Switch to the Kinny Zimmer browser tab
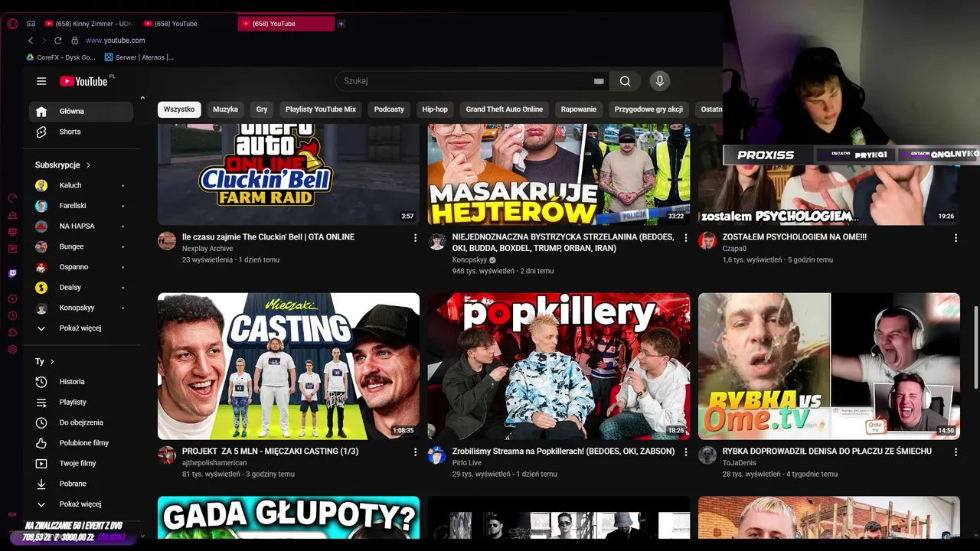The height and width of the screenshot is (551, 980). 90,24
